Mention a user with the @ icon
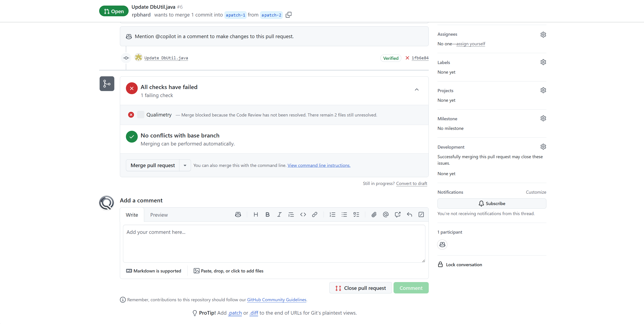 386,215
